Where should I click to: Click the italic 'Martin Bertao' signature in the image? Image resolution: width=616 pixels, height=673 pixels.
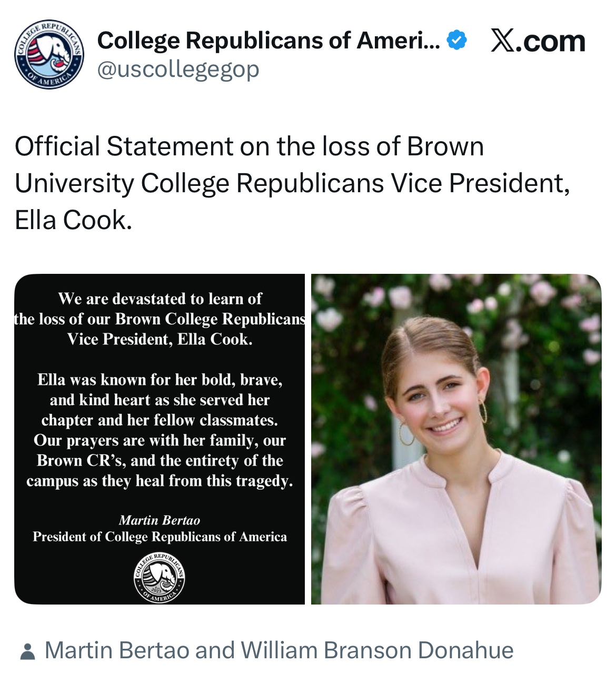pyautogui.click(x=160, y=520)
